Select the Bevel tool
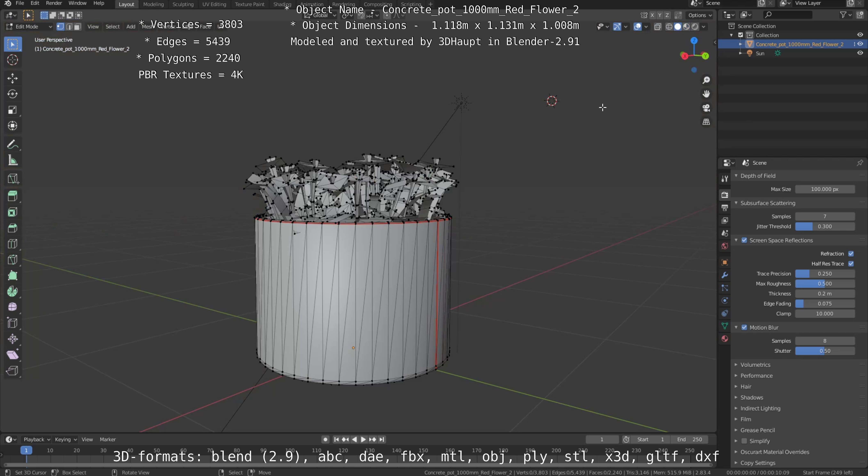The image size is (868, 476). (13, 228)
